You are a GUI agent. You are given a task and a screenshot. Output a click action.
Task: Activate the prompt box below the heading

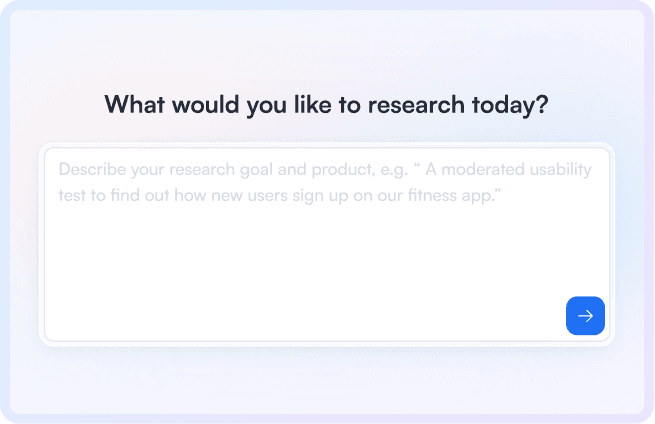[x=327, y=245]
